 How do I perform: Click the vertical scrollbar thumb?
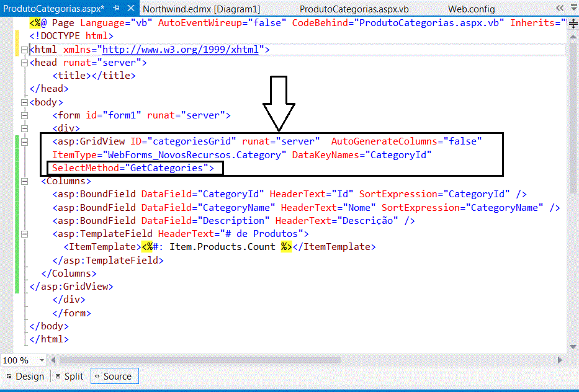pos(573,118)
